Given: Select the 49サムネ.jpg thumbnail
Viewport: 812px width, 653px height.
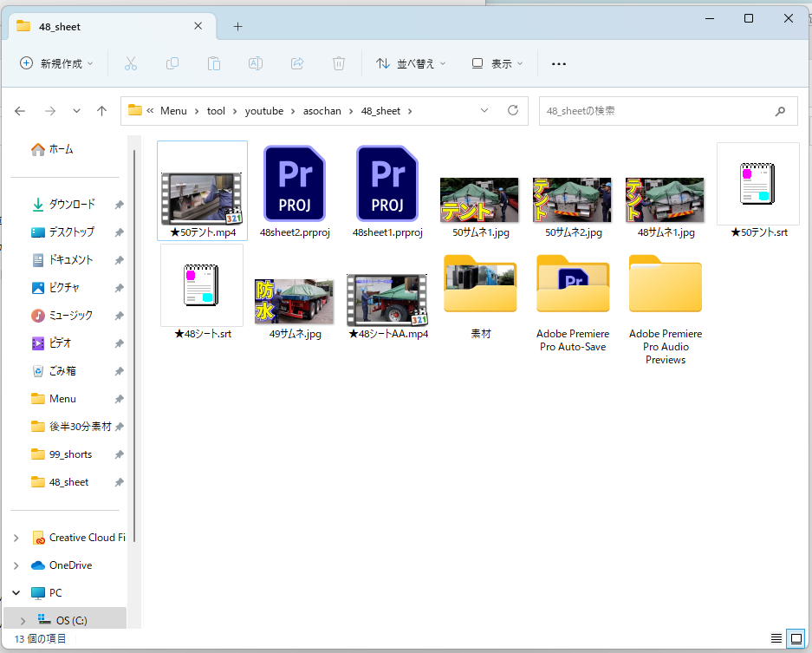Looking at the screenshot, I should click(294, 301).
